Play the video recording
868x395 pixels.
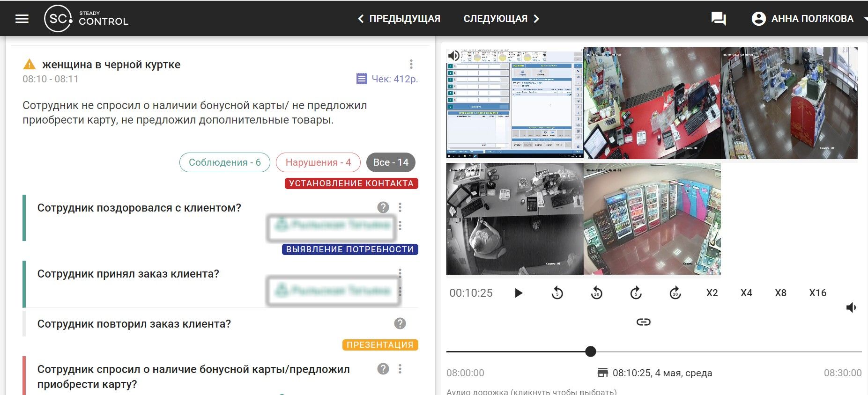[518, 293]
